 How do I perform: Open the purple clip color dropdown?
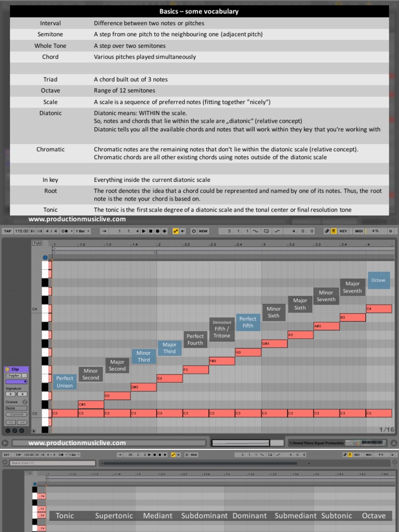click(x=16, y=382)
